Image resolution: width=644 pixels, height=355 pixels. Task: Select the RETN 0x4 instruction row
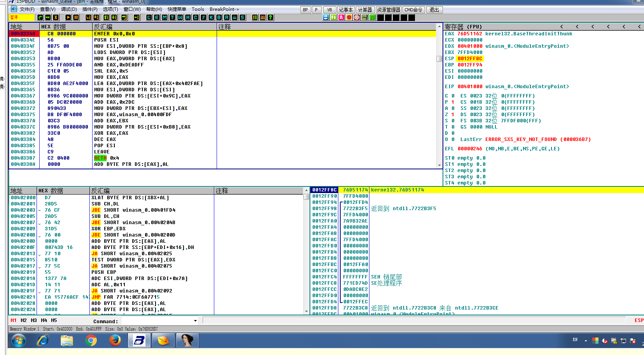click(222, 158)
